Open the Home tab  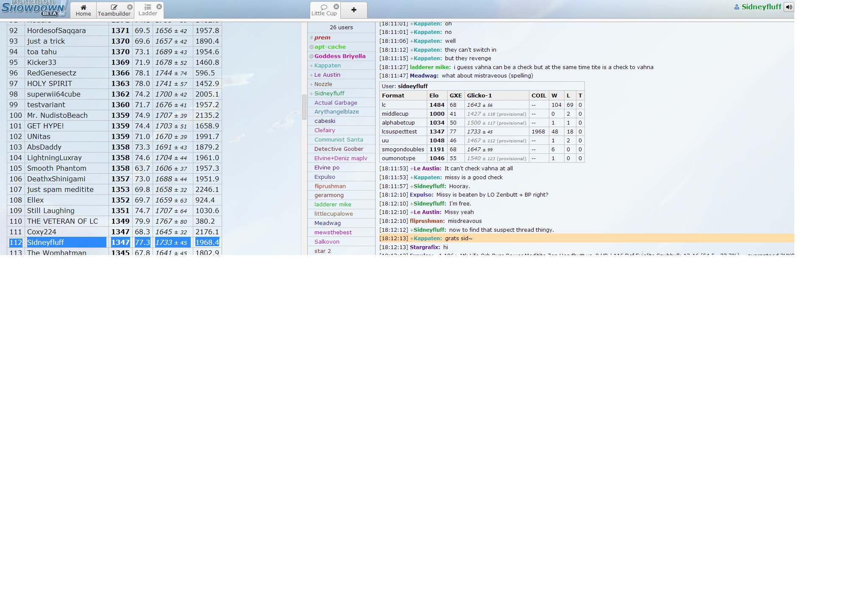point(83,10)
